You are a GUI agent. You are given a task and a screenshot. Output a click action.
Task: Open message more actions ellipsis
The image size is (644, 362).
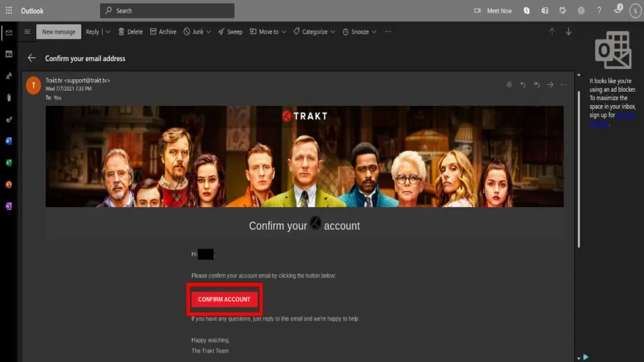pos(563,84)
